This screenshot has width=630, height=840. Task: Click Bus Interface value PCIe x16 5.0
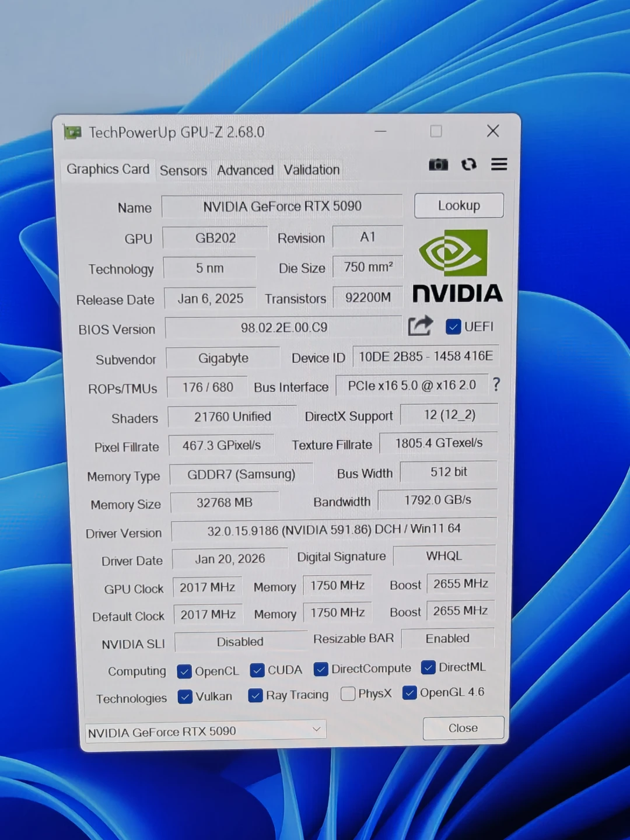tap(412, 386)
